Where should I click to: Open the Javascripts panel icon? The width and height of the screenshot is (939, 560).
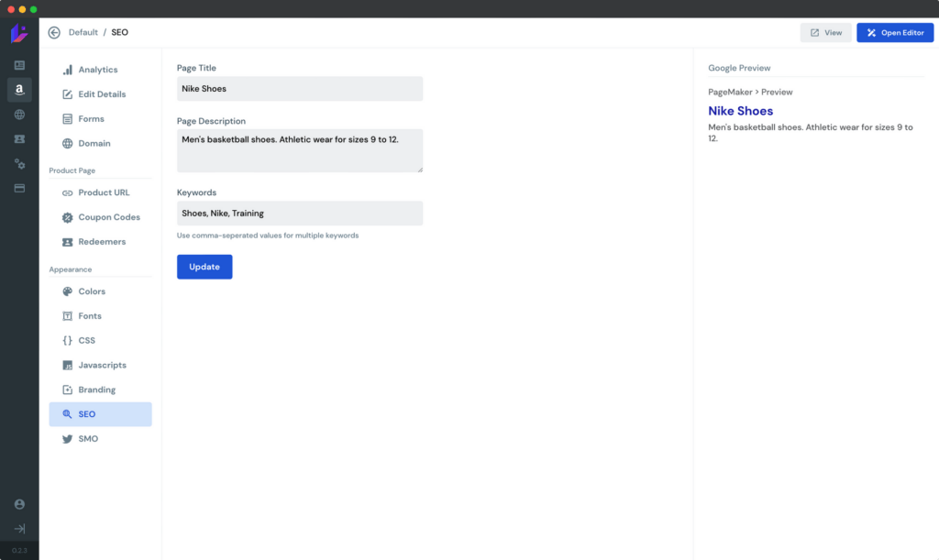66,365
